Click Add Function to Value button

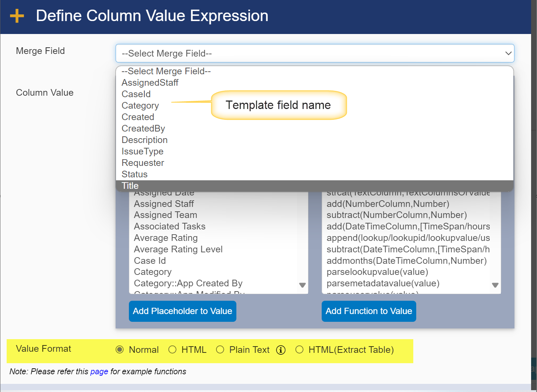369,311
